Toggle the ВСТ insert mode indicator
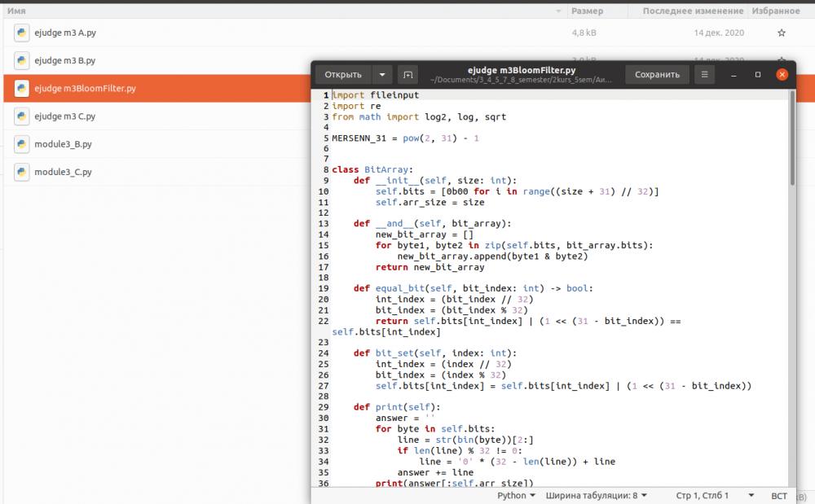Screen dimensions: 815x504 tap(779, 495)
